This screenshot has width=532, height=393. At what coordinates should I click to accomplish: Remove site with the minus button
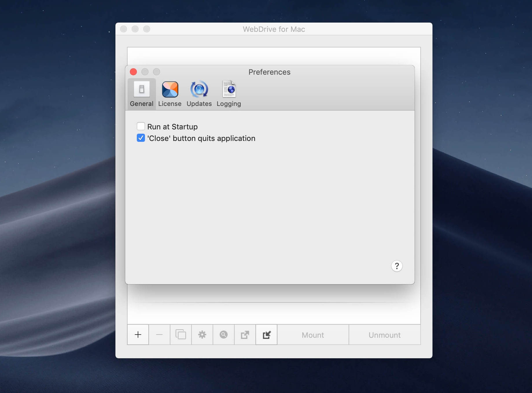(x=159, y=335)
